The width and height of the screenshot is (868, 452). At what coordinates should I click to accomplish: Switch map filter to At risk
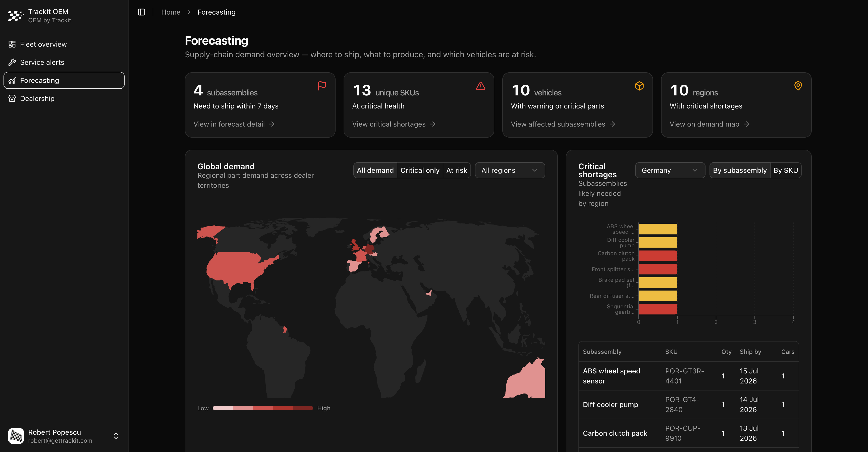[x=457, y=171]
